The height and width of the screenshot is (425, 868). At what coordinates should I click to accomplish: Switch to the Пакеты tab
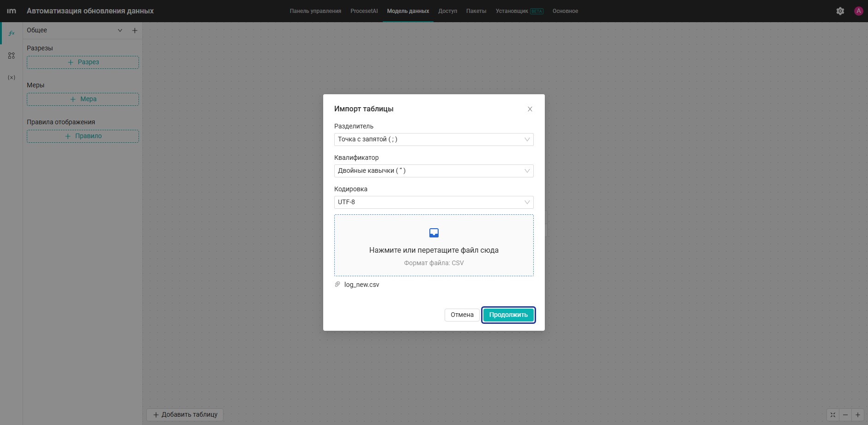tap(476, 11)
